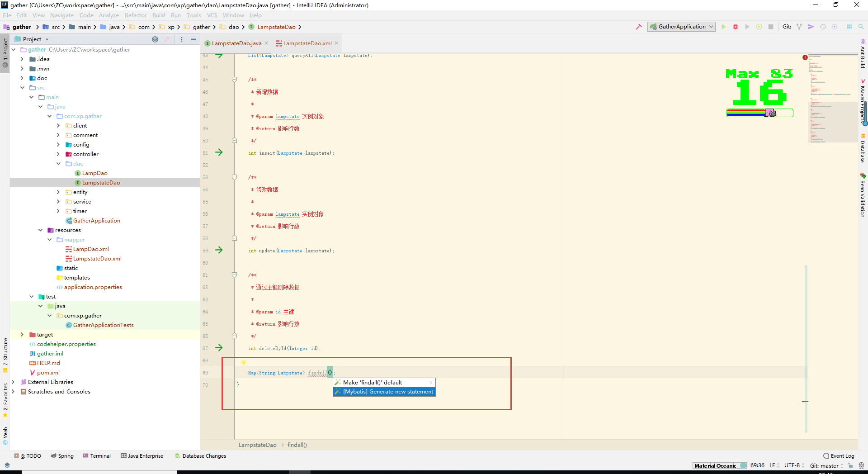Toggle the TODO tool window
The width and height of the screenshot is (868, 474).
click(x=28, y=456)
